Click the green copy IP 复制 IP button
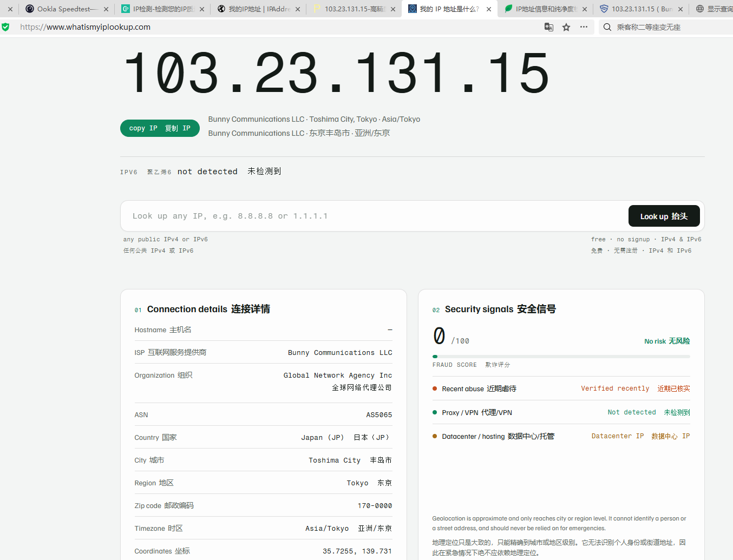 pyautogui.click(x=160, y=128)
